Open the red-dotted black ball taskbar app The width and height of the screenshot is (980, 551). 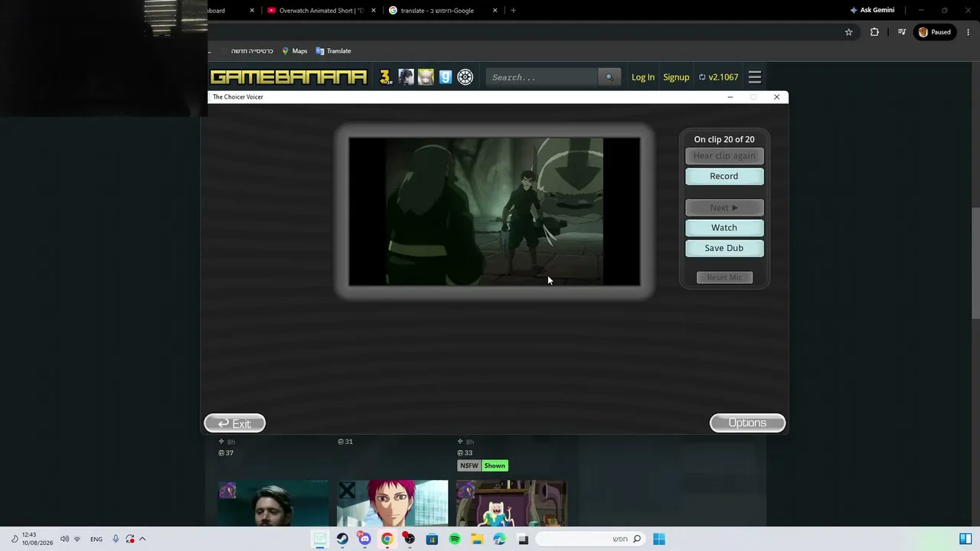tap(410, 540)
